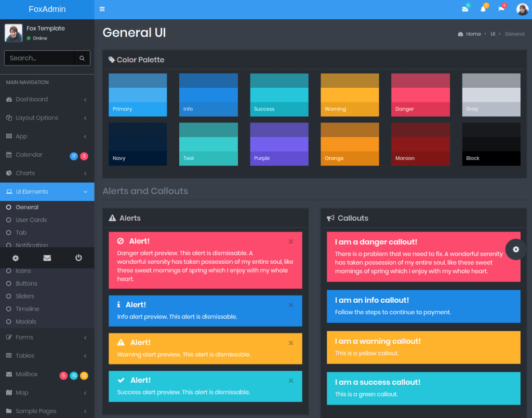Open the notifications bell icon

[483, 9]
